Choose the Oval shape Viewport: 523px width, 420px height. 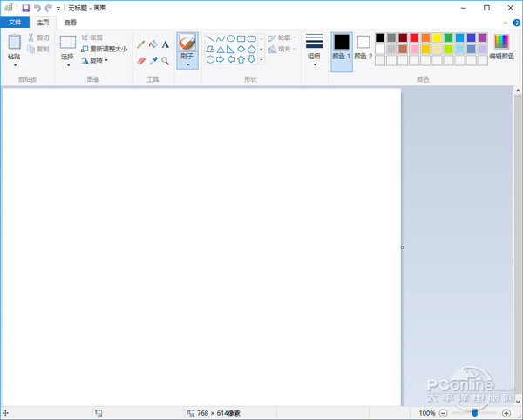tap(231, 38)
